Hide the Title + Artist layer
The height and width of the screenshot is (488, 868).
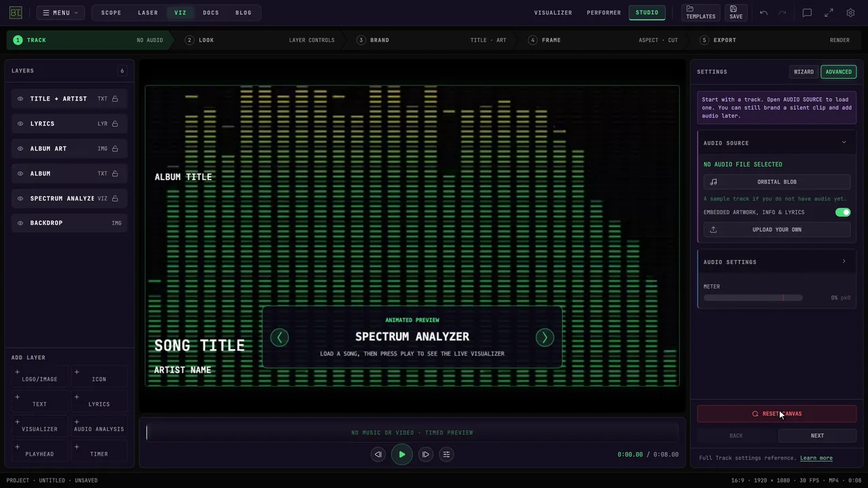[20, 99]
